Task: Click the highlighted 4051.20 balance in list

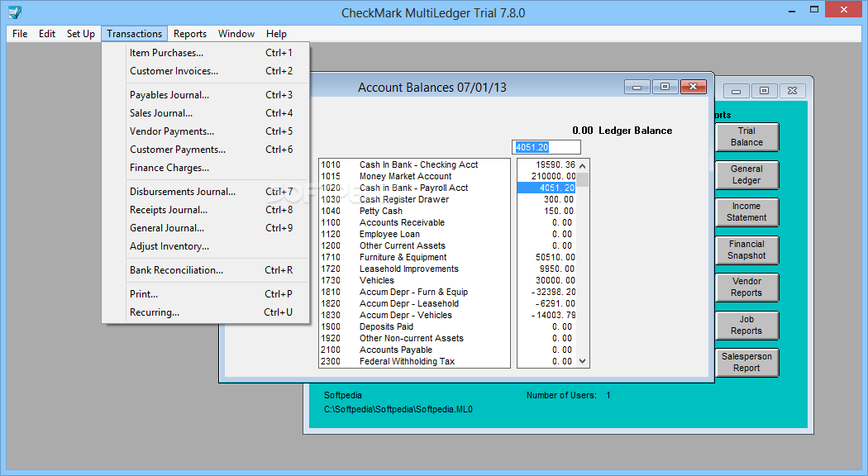Action: tap(547, 188)
